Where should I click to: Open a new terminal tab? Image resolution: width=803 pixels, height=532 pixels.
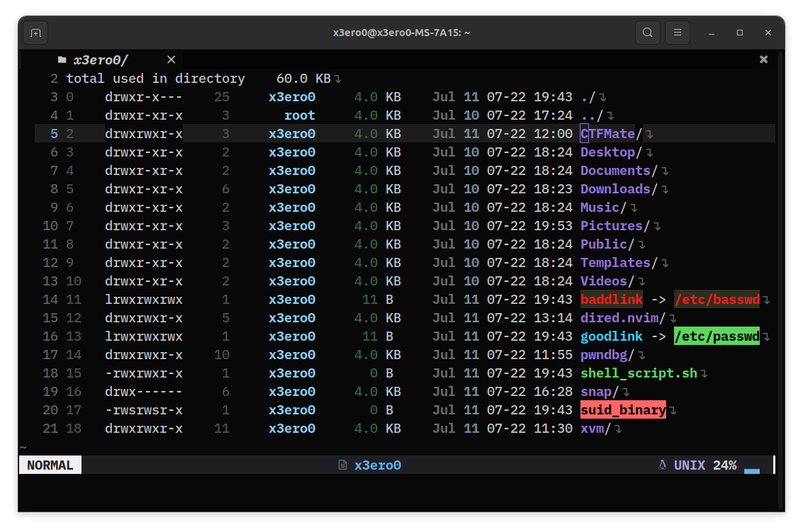[x=35, y=32]
